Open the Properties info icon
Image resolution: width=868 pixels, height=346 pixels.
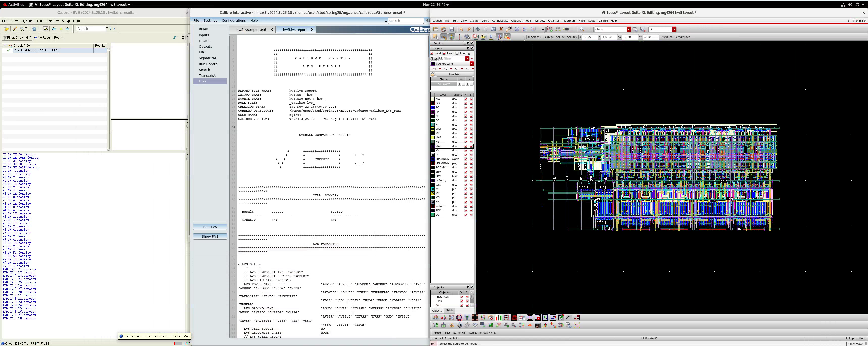click(x=517, y=29)
